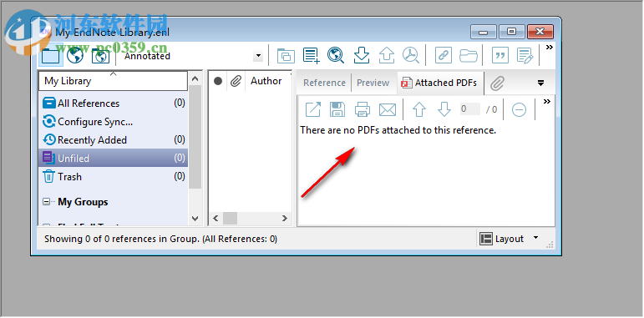
Task: Click the attach file paperclip tab icon
Action: click(x=497, y=83)
